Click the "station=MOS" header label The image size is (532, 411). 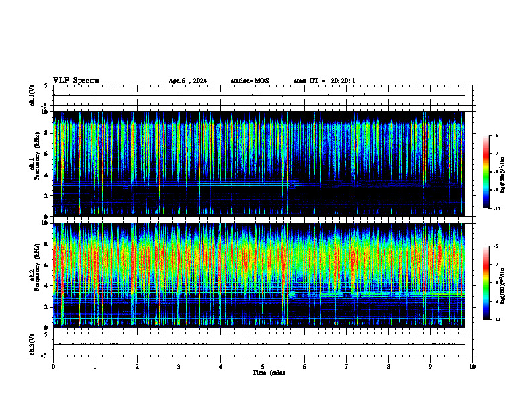250,81
